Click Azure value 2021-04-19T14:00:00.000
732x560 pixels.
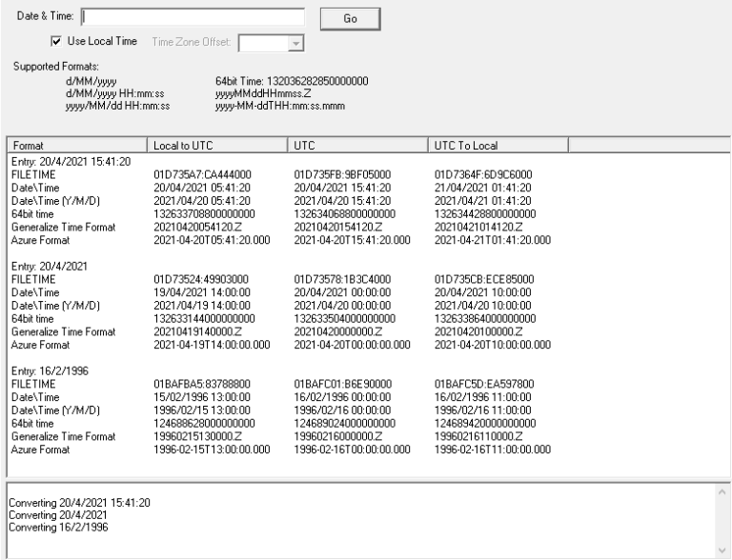[x=212, y=345]
